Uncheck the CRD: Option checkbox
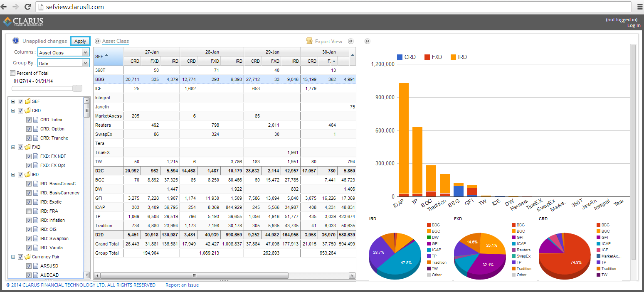The height and width of the screenshot is (292, 644). 29,129
